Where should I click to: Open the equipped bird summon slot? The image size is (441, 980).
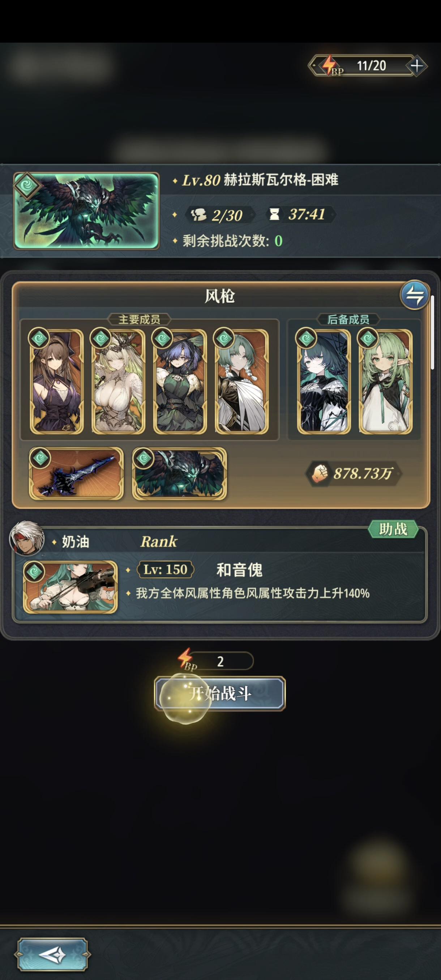tap(179, 473)
